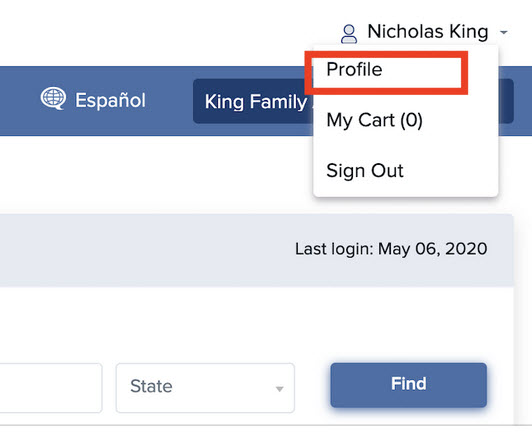Click the Last login date text
Screen dimensions: 532x435
[x=391, y=249]
